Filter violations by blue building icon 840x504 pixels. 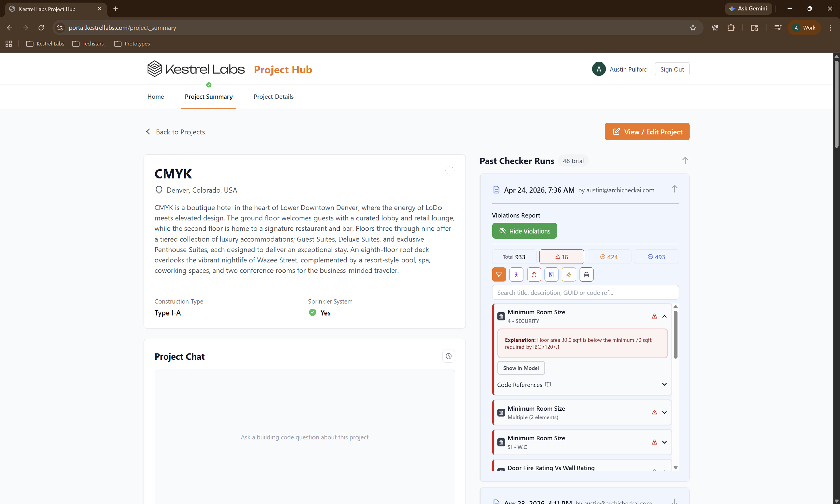551,275
